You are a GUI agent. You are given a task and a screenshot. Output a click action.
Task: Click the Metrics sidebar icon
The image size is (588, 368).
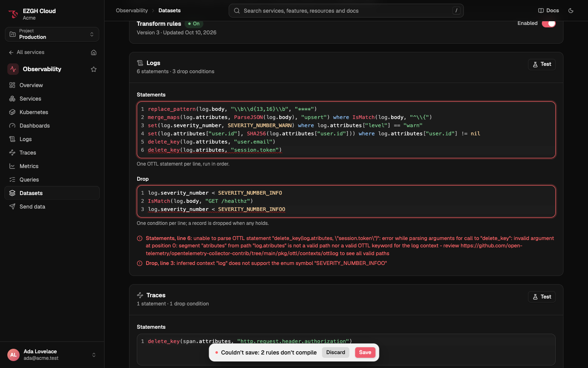[x=12, y=166]
